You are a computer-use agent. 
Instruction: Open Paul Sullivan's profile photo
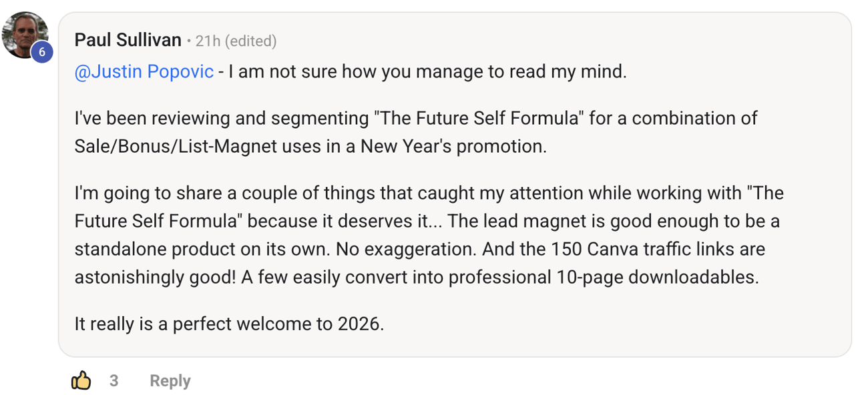[23, 33]
